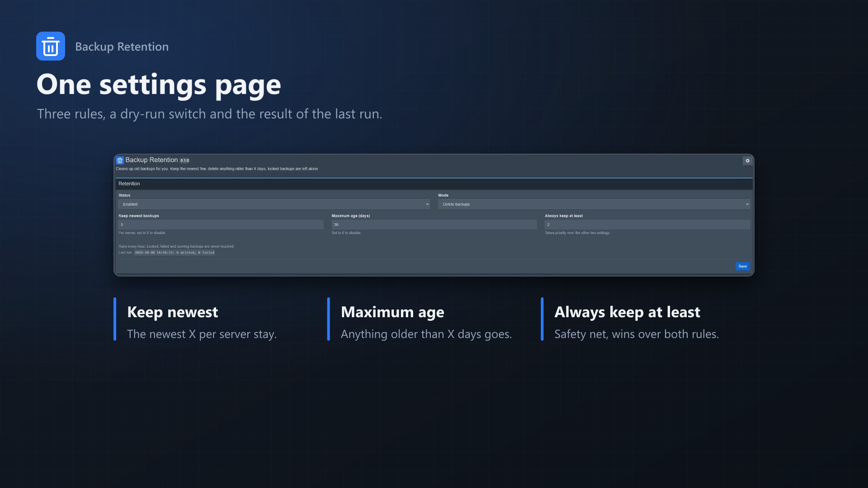The image size is (868, 488).
Task: Click 'Anything older than X days goes.' text
Action: pos(426,334)
